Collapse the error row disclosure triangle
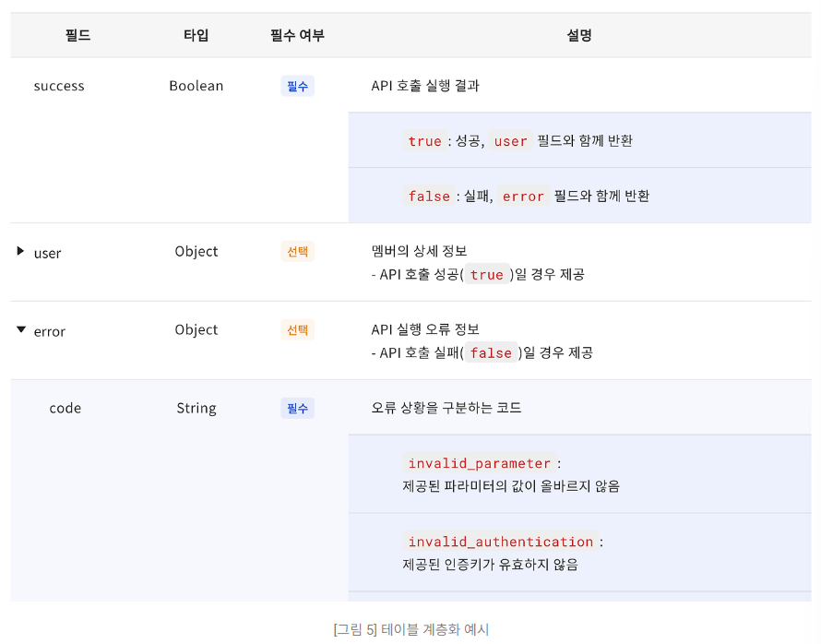821x644 pixels. click(x=21, y=329)
